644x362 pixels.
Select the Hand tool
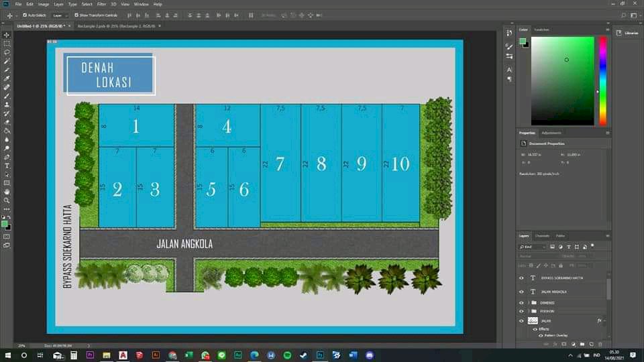point(7,192)
